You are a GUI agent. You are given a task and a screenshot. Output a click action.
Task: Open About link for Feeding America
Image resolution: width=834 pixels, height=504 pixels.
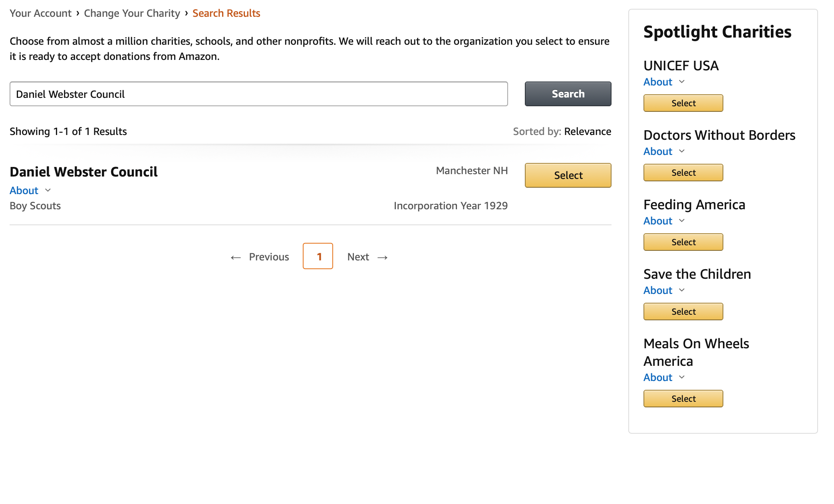(x=658, y=221)
